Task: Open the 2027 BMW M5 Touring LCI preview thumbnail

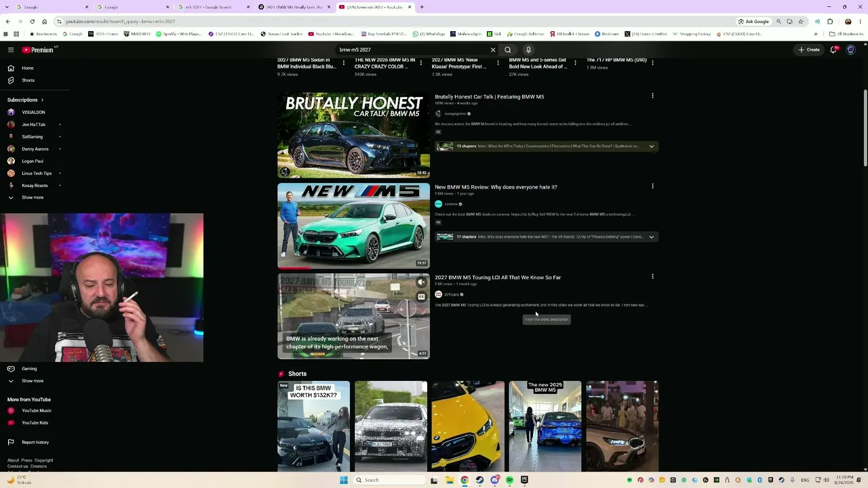Action: coord(353,316)
